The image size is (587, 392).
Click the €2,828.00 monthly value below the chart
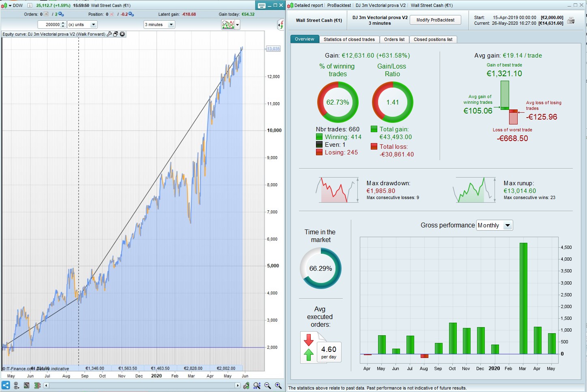[193, 368]
